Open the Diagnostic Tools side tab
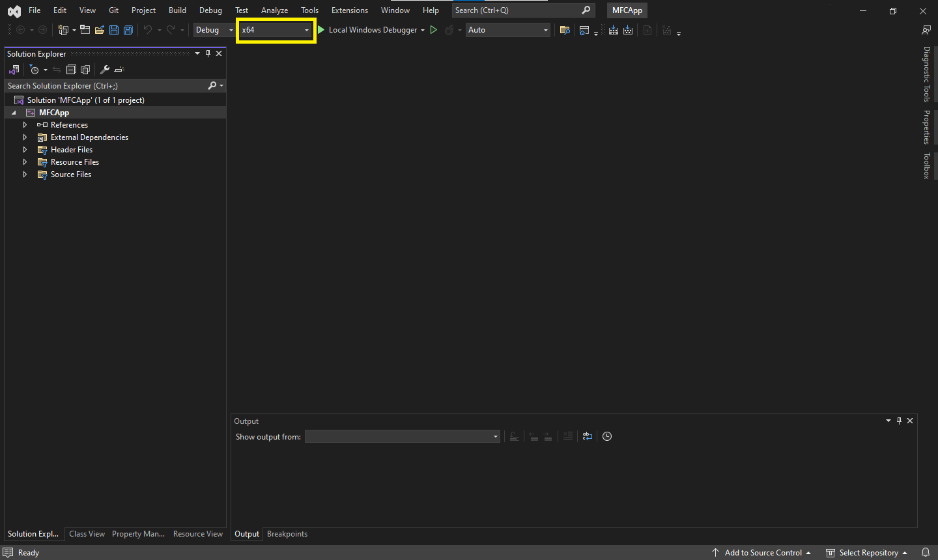Screen dimensions: 938x560 927,74
